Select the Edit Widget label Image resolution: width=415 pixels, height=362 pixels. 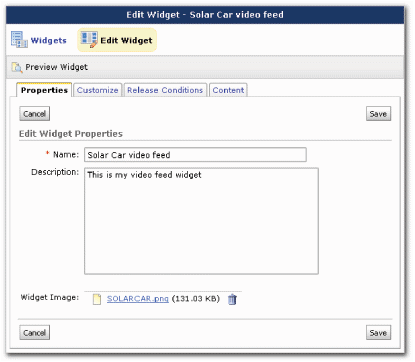126,40
